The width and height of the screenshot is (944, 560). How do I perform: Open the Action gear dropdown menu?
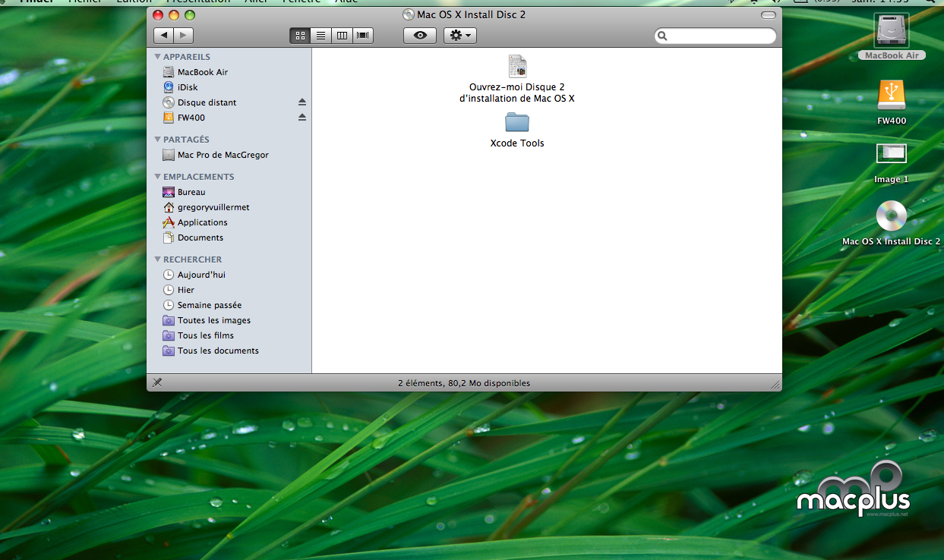coord(460,36)
